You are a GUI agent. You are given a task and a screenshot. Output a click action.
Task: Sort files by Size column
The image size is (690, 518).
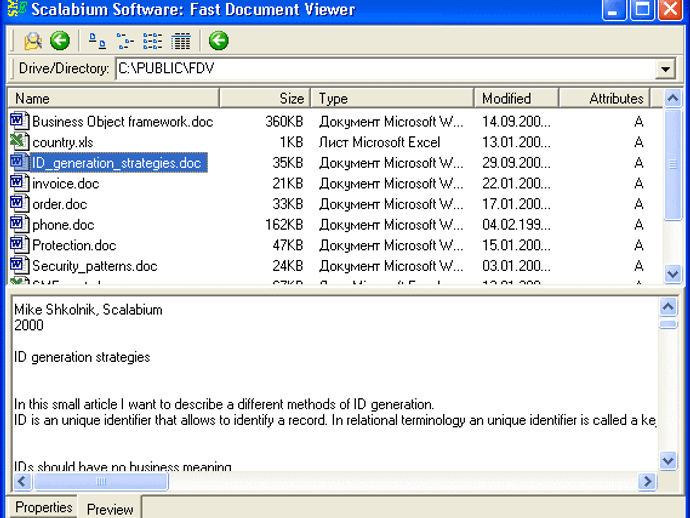(x=265, y=98)
